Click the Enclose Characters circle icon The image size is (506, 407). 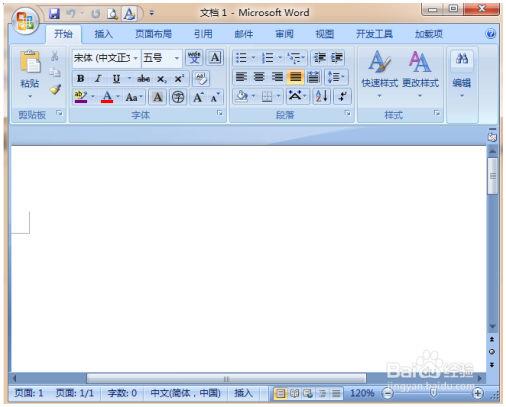178,97
